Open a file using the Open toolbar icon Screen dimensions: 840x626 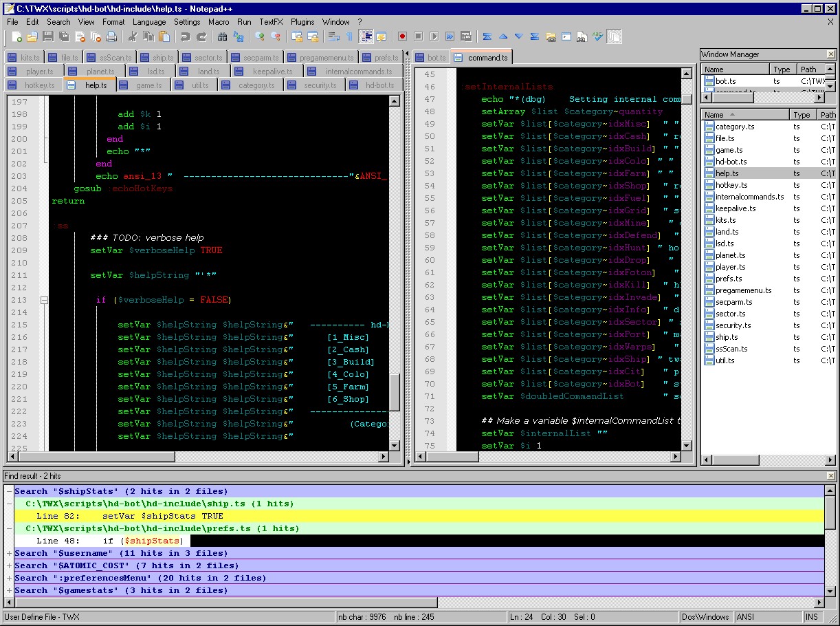32,38
